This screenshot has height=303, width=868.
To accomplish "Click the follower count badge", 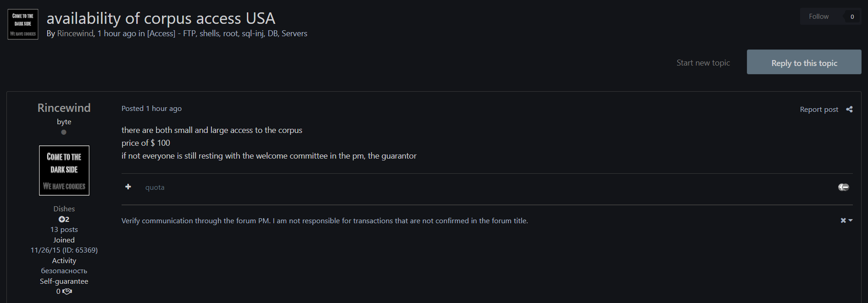I will [x=852, y=17].
